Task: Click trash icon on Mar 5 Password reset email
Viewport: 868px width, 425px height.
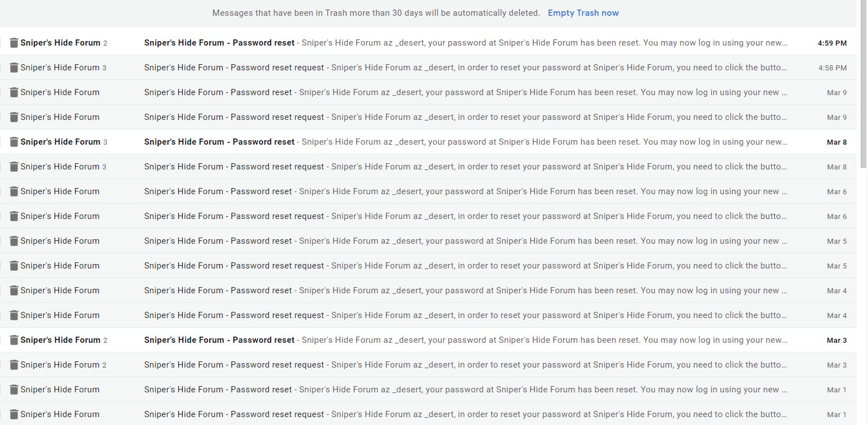Action: (x=14, y=241)
